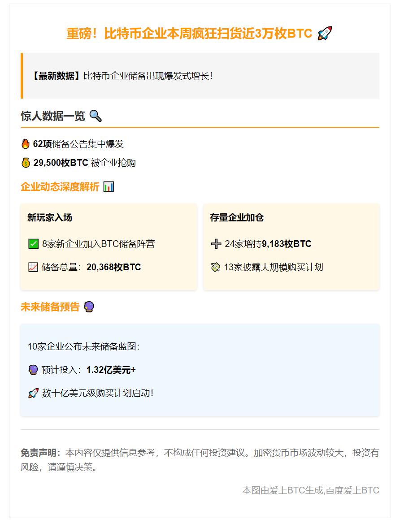This screenshot has width=400, height=532.
Task: Click the text 29,500枚BTC 被企业抢购
Action: pyautogui.click(x=85, y=163)
